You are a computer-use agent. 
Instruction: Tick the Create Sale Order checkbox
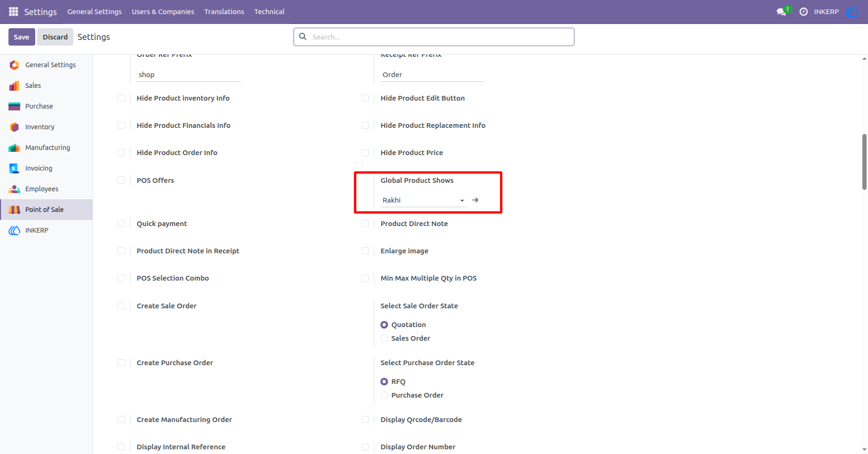[121, 306]
